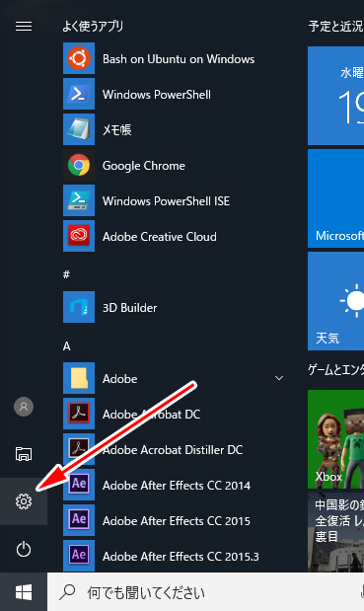Click the Bash on Ubuntu on Windows label
364x611 pixels.
tap(179, 59)
